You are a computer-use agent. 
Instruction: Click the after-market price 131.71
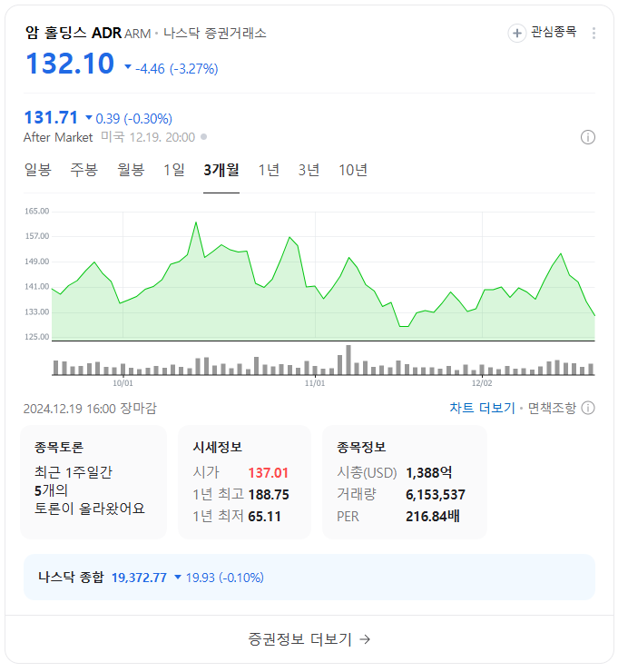click(x=51, y=117)
